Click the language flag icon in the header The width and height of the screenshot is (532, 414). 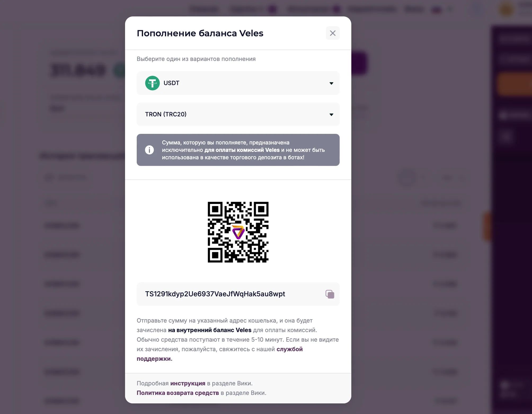pyautogui.click(x=436, y=9)
